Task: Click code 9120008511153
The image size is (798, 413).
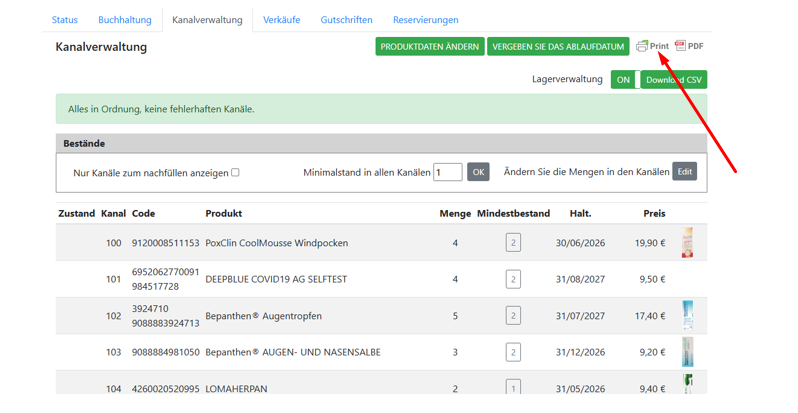Action: click(165, 243)
